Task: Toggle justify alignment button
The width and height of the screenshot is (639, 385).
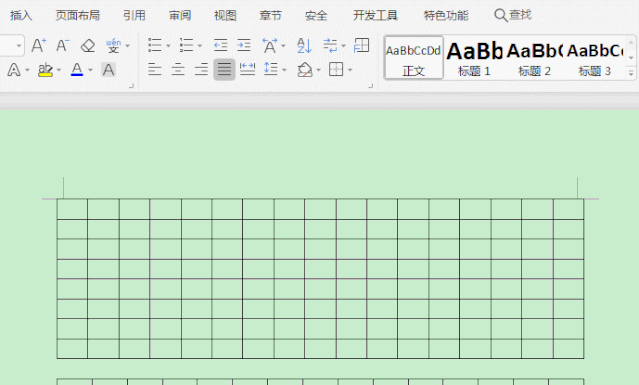Action: pos(224,70)
